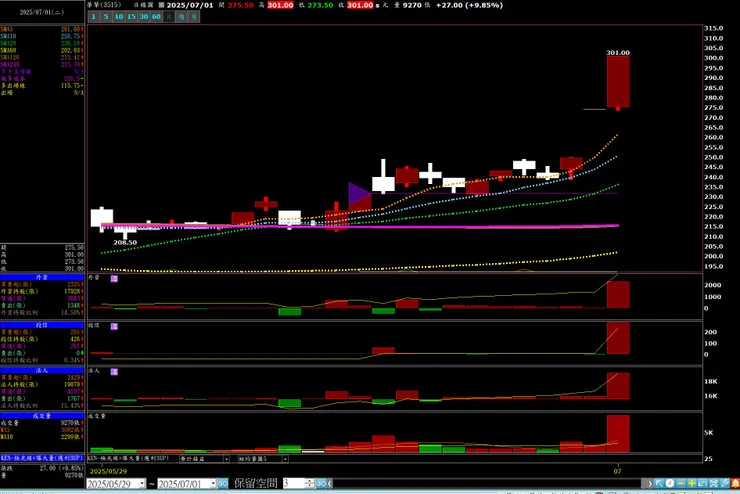
Task: Click the 2025/05/29 axis date label
Action: coord(108,471)
